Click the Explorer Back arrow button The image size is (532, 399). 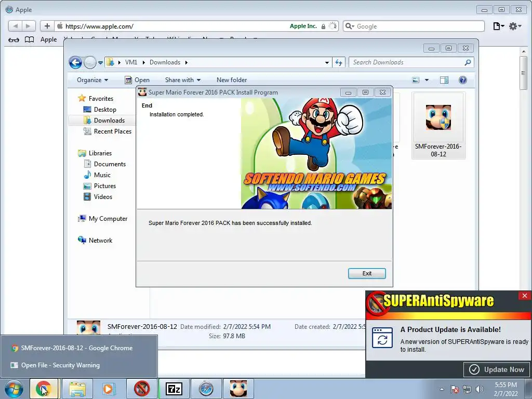pyautogui.click(x=75, y=62)
